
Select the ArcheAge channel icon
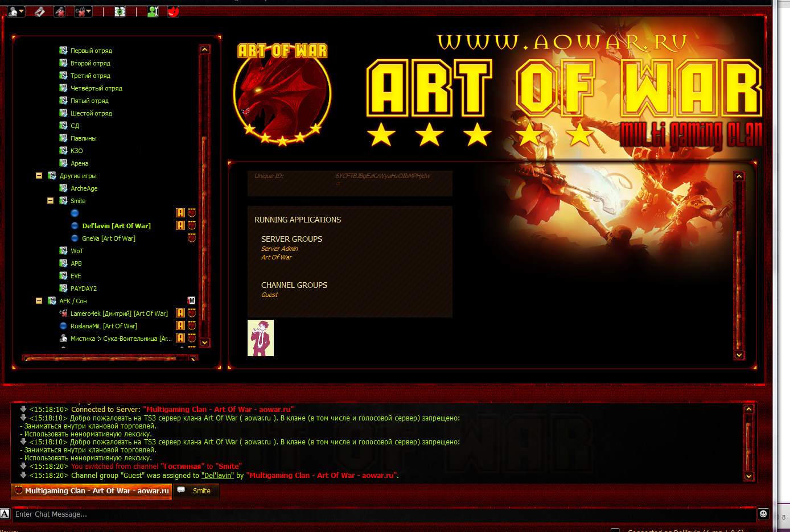(63, 188)
